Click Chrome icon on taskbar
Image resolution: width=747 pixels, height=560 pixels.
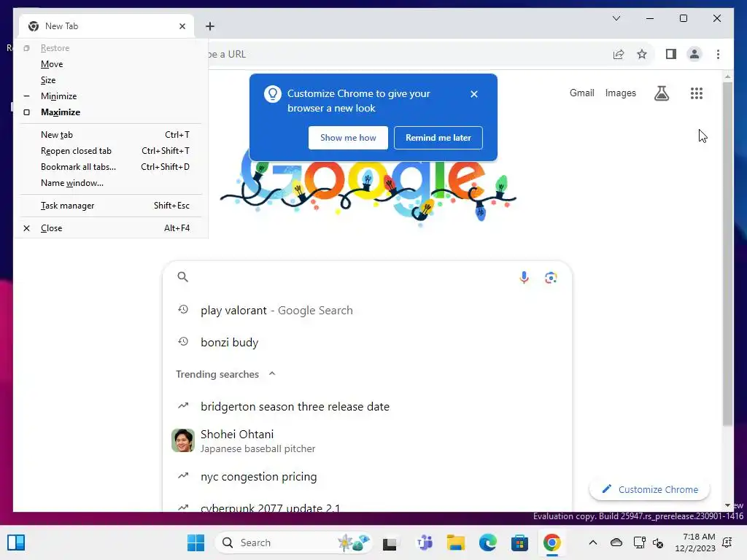551,542
